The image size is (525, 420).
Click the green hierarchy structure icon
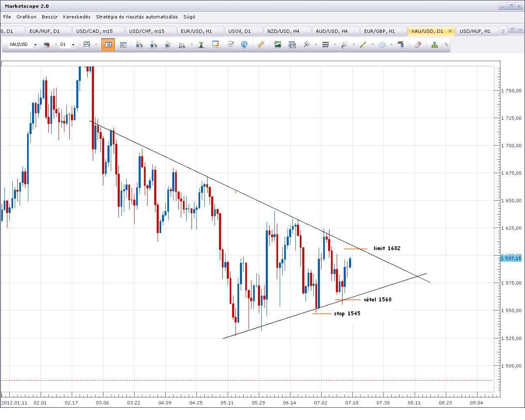click(x=434, y=44)
